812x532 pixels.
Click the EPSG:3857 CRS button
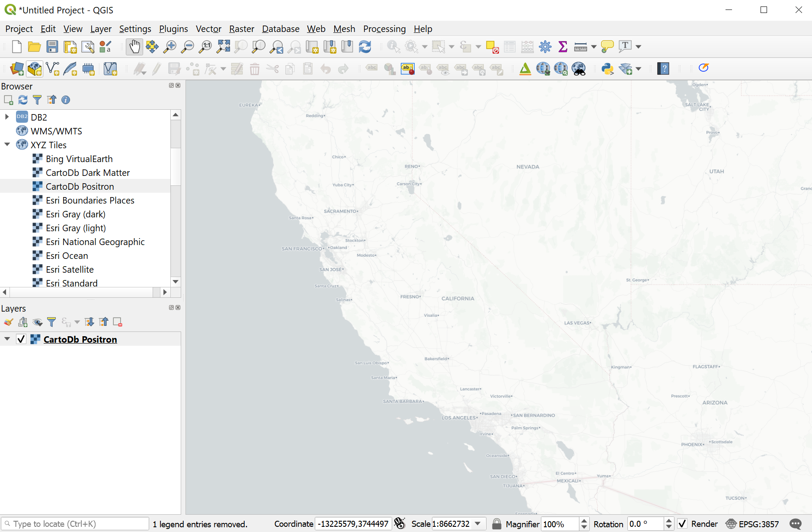(x=753, y=524)
